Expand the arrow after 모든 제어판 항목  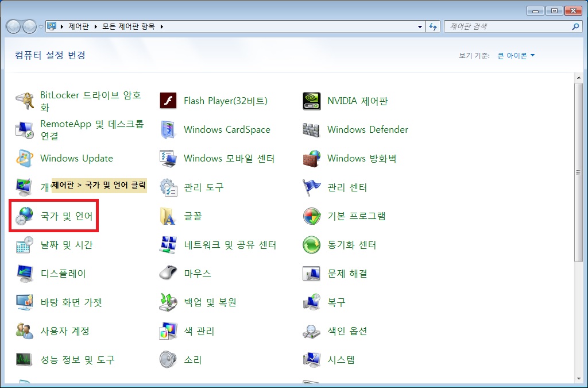[x=161, y=26]
